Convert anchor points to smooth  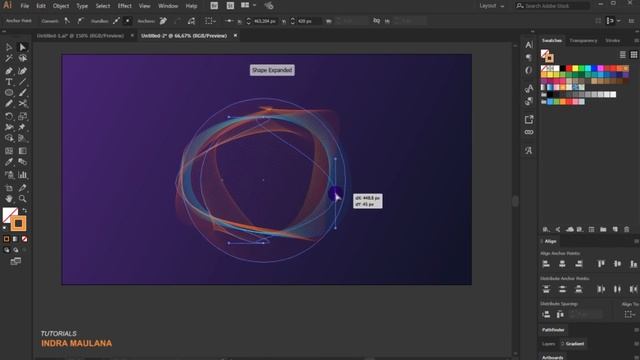[80, 21]
